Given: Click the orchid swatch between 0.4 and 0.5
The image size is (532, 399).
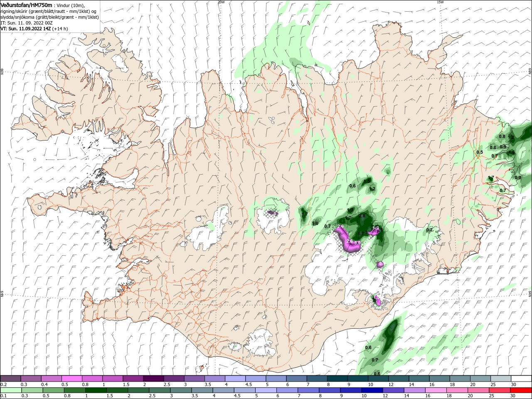Looking at the screenshot, I should coord(52,379).
